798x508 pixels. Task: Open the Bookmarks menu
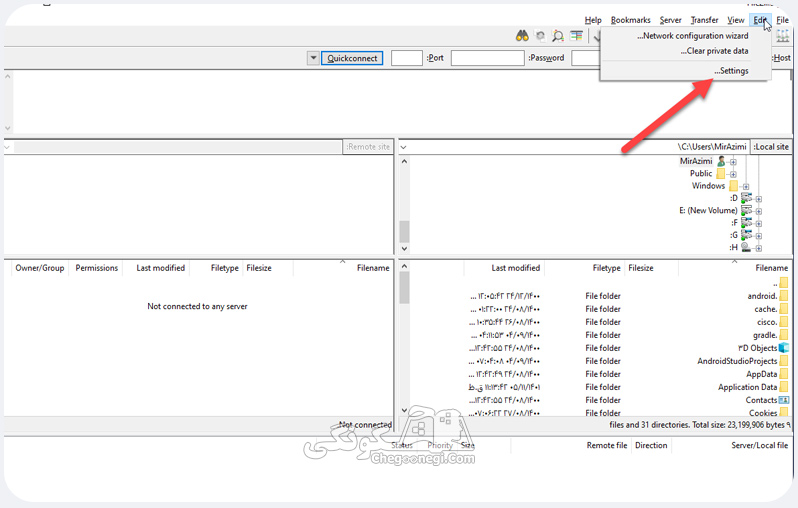631,20
